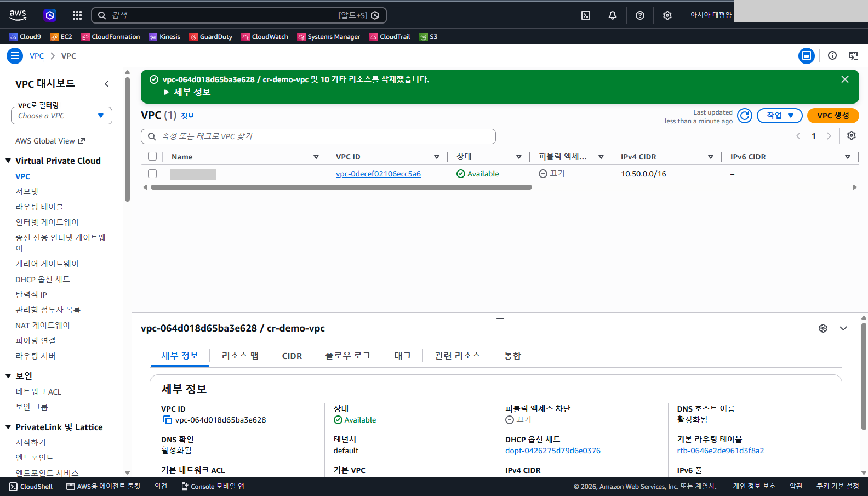Open the GuardDuty favorites shortcut
Viewport: 868px width, 496px height.
[211, 37]
